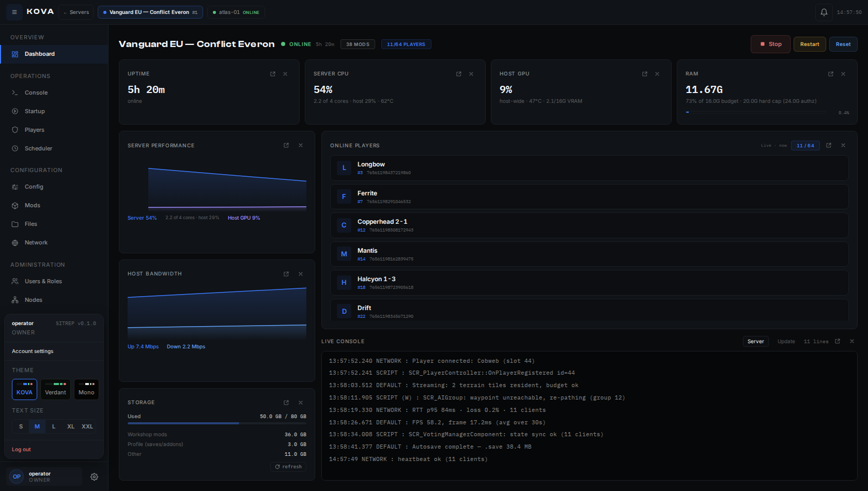The width and height of the screenshot is (868, 491).
Task: Restart the Vanguard EU server
Action: click(x=810, y=44)
